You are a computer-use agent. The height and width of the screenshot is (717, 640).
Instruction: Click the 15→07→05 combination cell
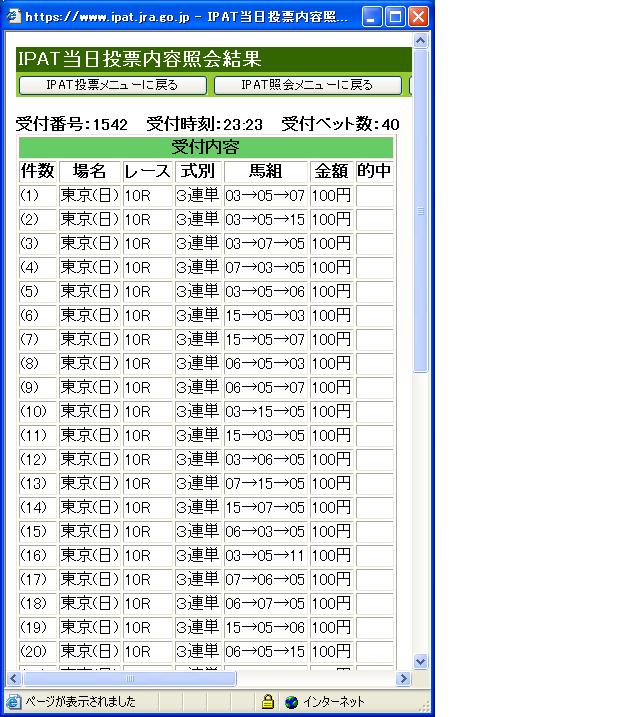point(266,508)
